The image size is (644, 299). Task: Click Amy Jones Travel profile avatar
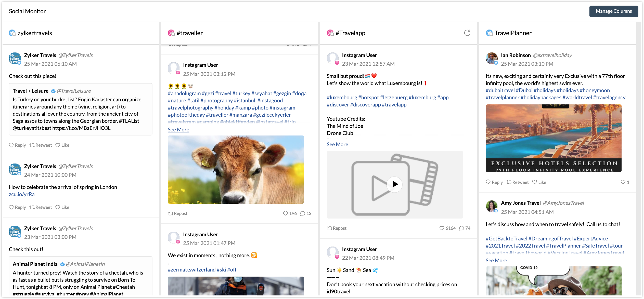492,207
